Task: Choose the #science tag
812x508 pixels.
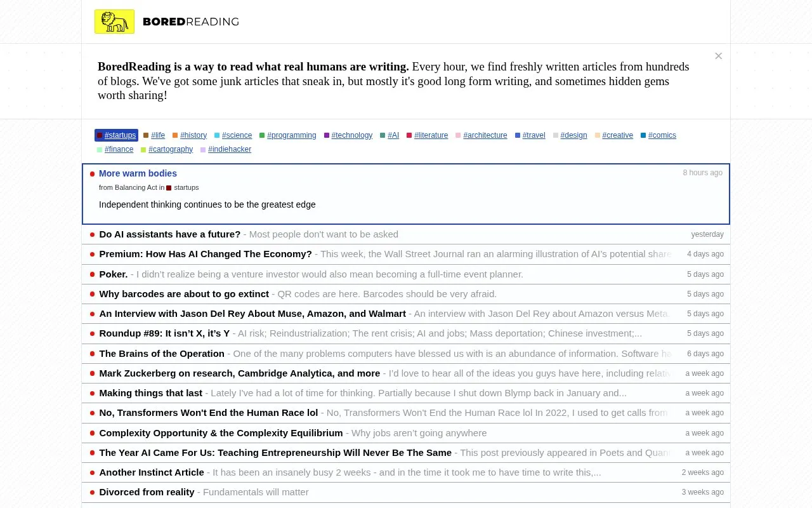Action: point(233,135)
